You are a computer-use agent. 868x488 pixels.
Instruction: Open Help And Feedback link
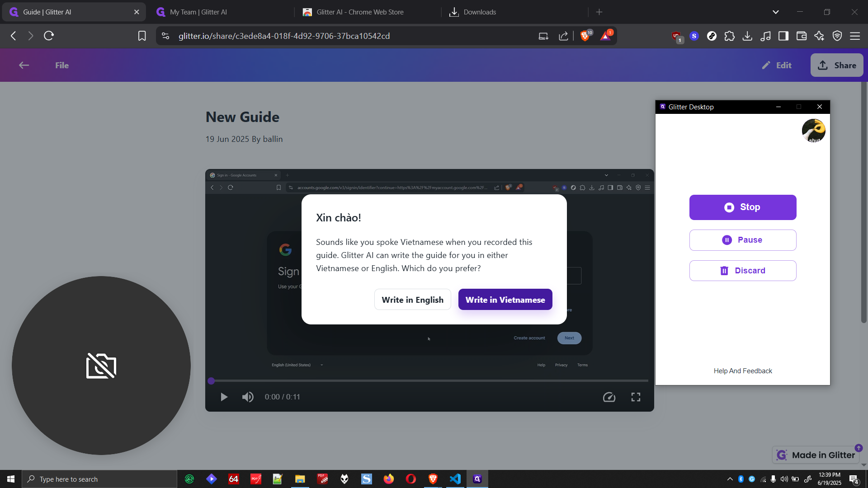point(743,371)
